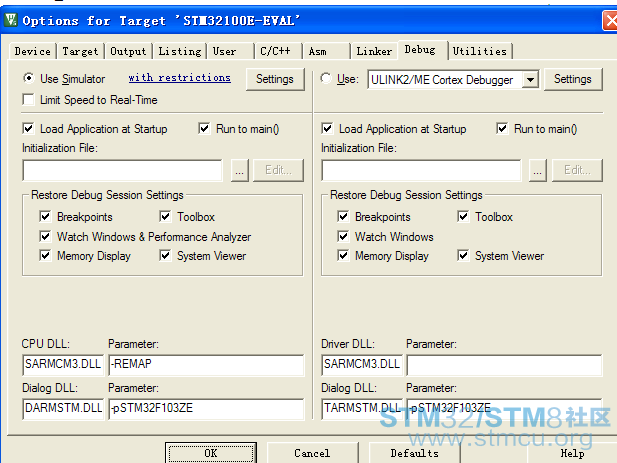Screen dimensions: 617x463
Task: Switch to the Asm tab
Action: click(327, 51)
